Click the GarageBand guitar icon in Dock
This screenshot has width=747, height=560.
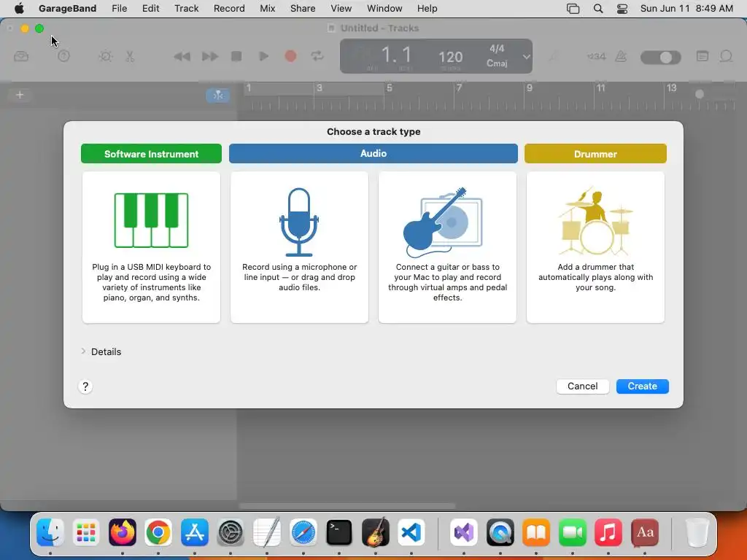(376, 532)
